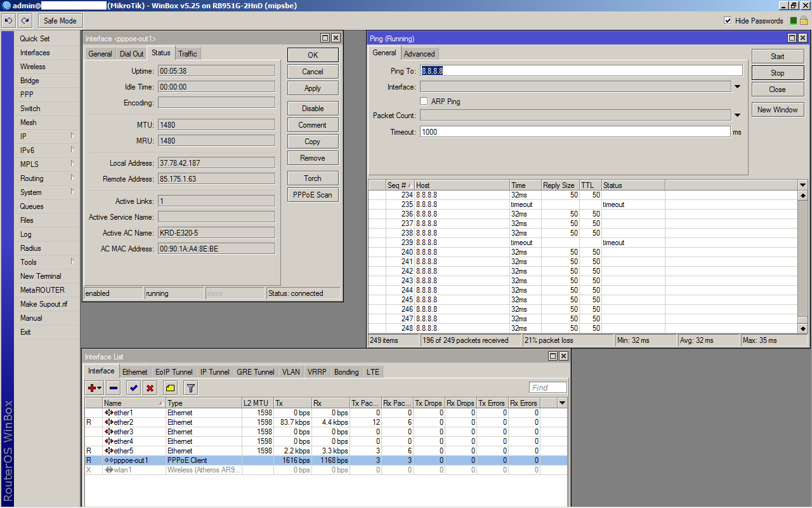
Task: Switch to the Traffic tab
Action: pos(188,54)
